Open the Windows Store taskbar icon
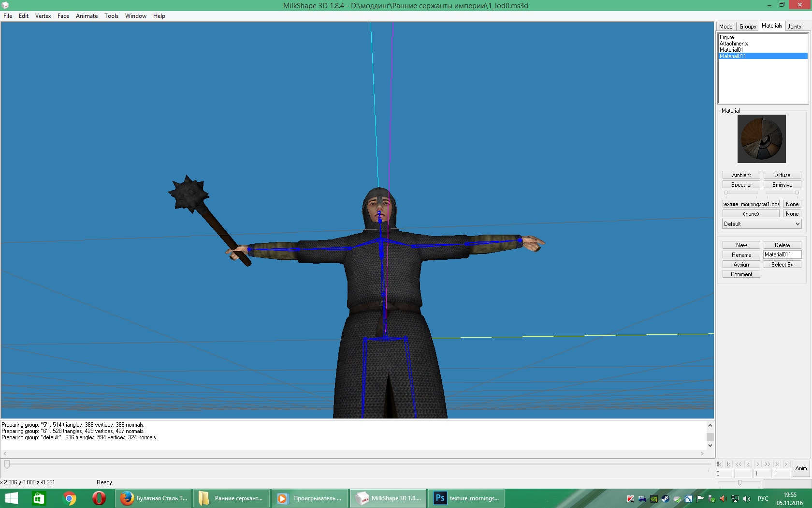 (x=39, y=498)
